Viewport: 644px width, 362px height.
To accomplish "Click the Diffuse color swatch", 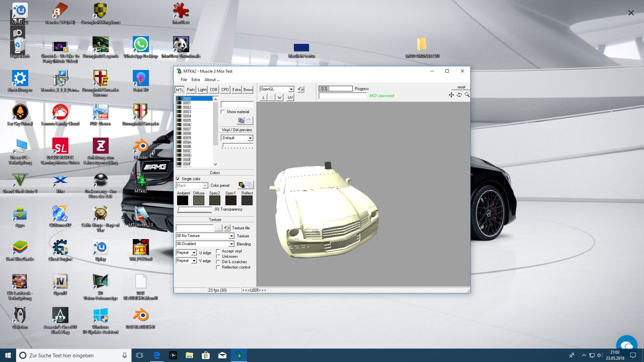I will (199, 200).
